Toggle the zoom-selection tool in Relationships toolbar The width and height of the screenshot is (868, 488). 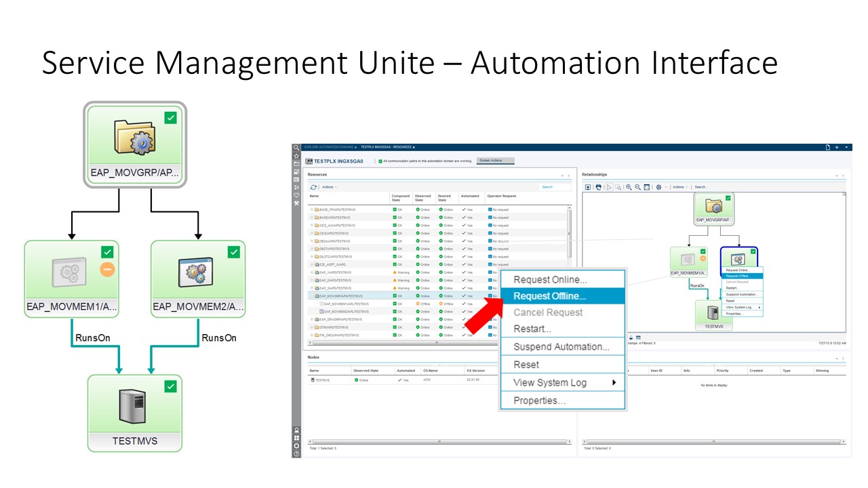(x=618, y=186)
